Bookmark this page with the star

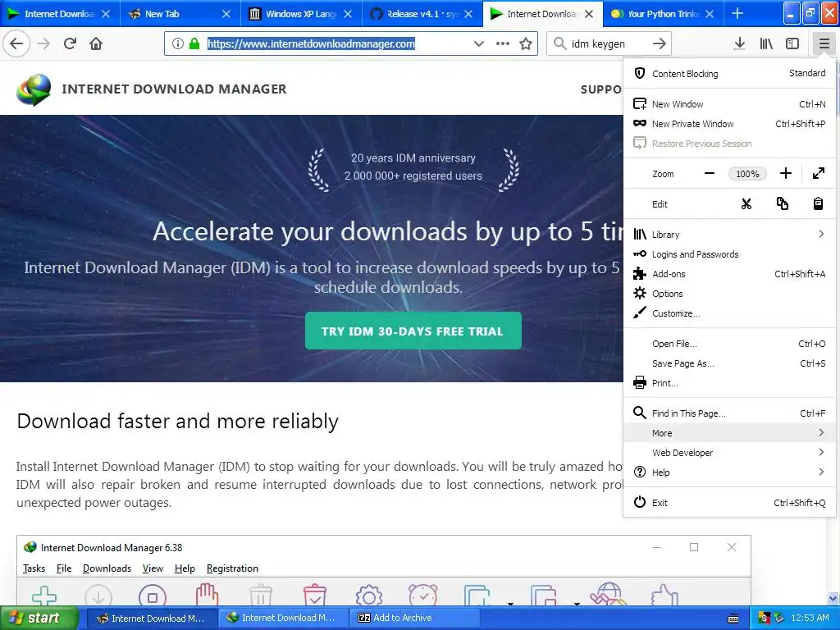pos(526,43)
